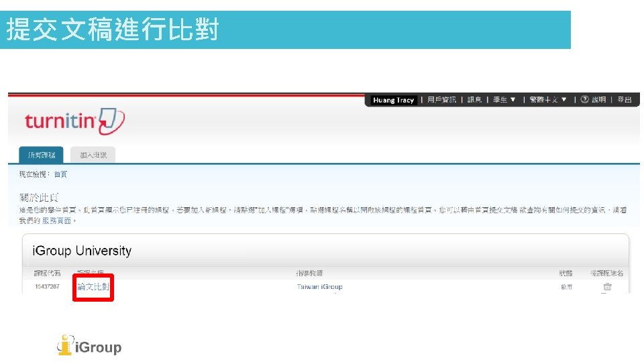Click the 啟用 status in the 論文比對 row
The height and width of the screenshot is (362, 644).
(566, 287)
